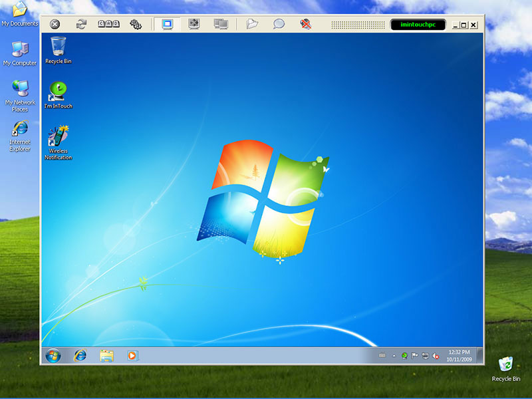Viewport: 532px width, 399px height.
Task: Click the keyboard icon in the remote tray
Action: click(x=382, y=356)
